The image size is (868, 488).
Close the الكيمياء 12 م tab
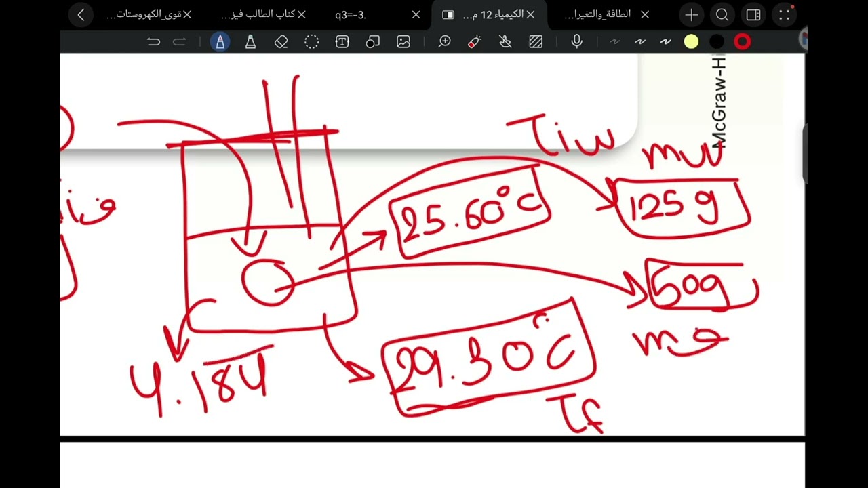tap(531, 15)
